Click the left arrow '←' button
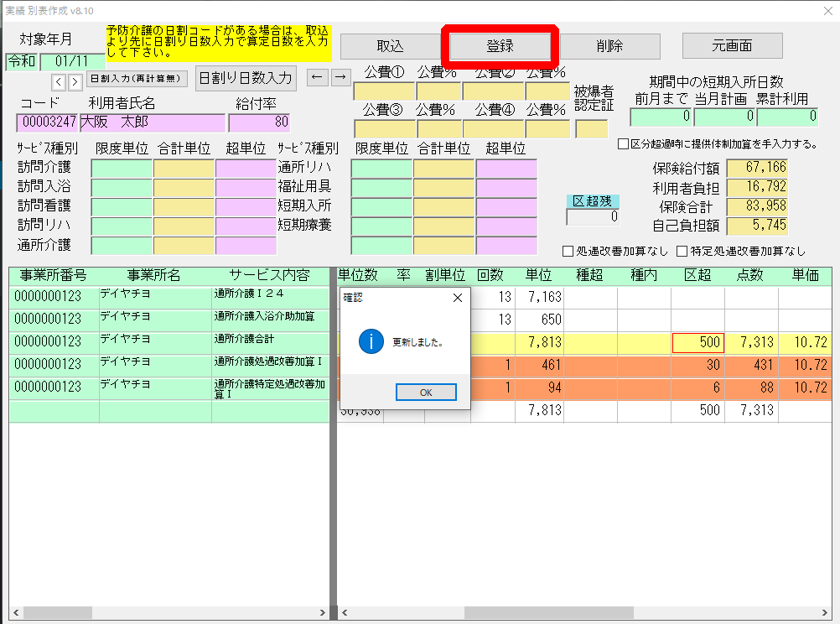 coord(318,78)
